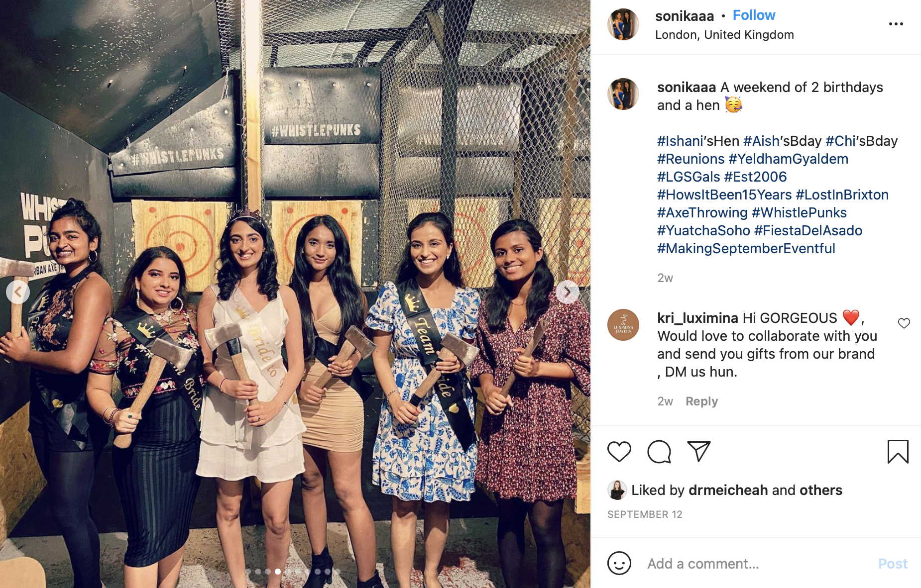921x588 pixels.
Task: Open the #WhistlePunks hashtag
Action: 799,212
